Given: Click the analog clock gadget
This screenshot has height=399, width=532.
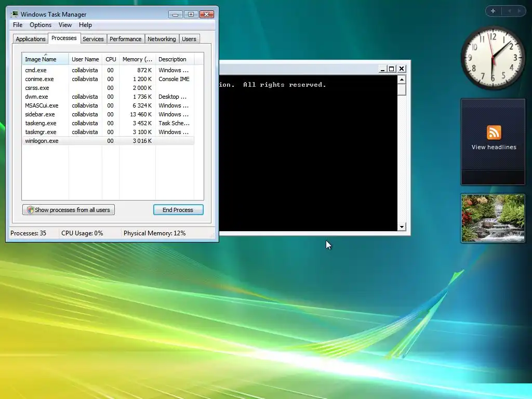Looking at the screenshot, I should 493,58.
